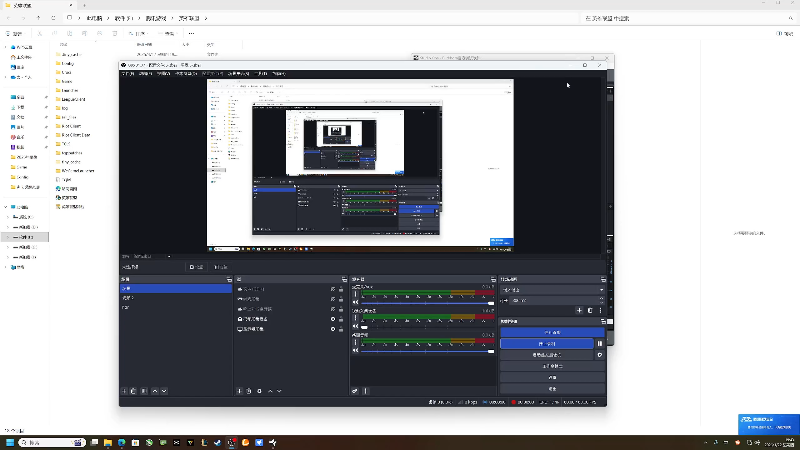The width and height of the screenshot is (800, 450).
Task: Adjust second mixer channel volume slider
Action: coord(428,327)
